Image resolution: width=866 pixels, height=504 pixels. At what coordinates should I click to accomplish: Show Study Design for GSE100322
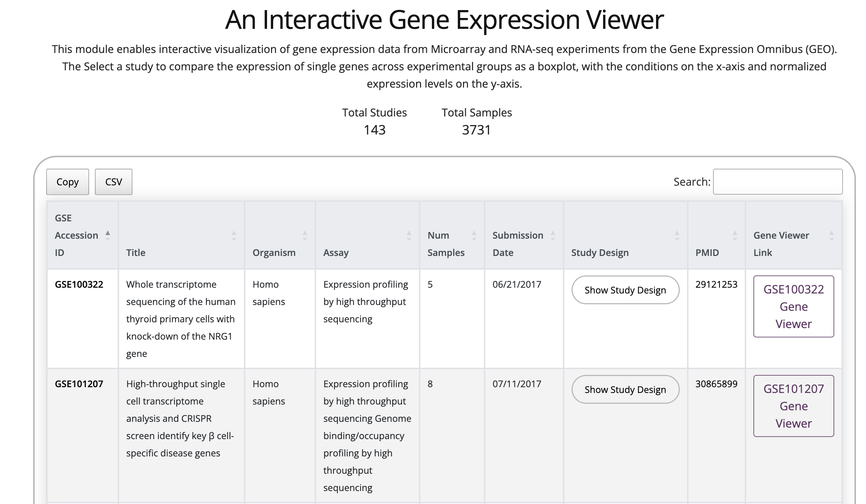pos(625,290)
